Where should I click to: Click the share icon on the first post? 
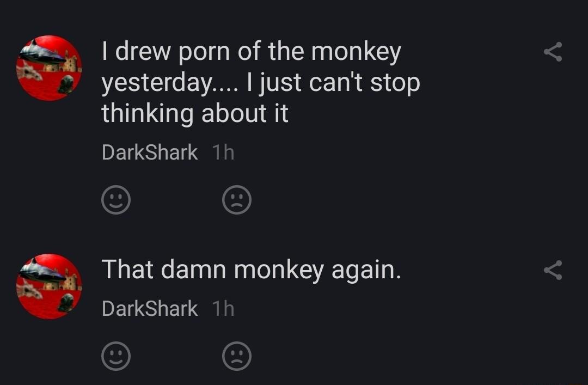553,52
